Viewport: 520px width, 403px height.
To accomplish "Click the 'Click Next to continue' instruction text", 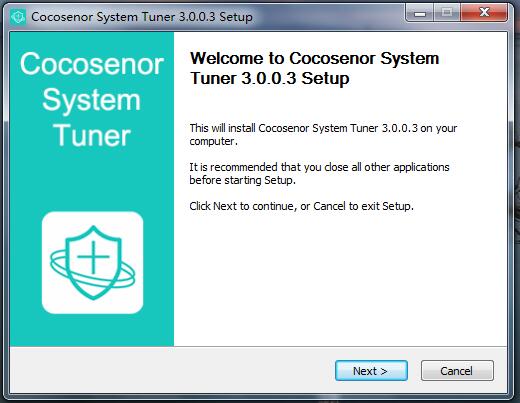I will point(301,206).
